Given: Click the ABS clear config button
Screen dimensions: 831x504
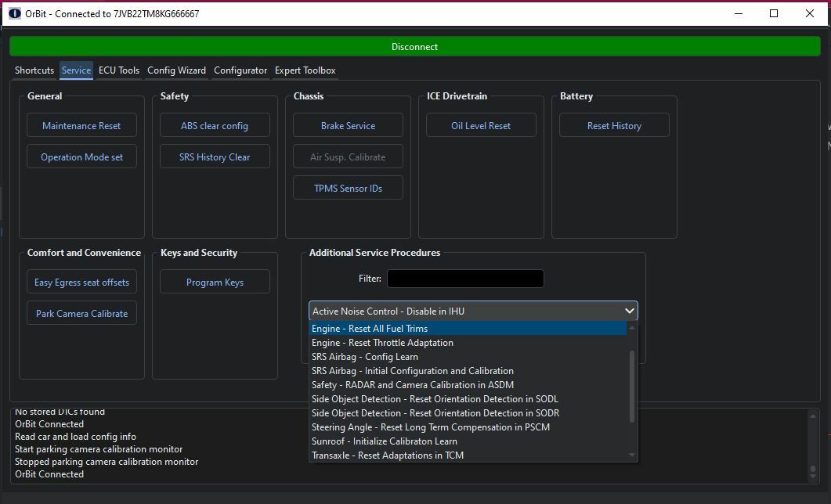Looking at the screenshot, I should [215, 125].
